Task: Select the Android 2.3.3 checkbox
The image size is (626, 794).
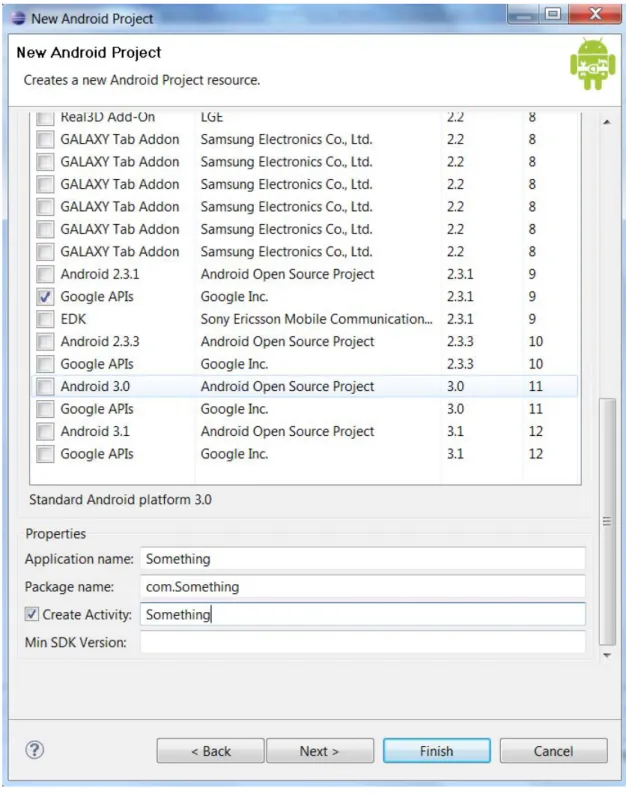Action: tap(45, 341)
